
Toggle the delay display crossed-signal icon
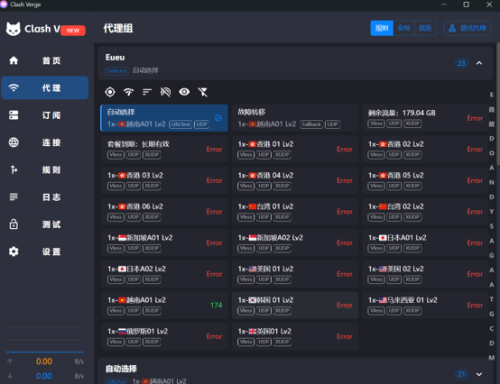166,92
